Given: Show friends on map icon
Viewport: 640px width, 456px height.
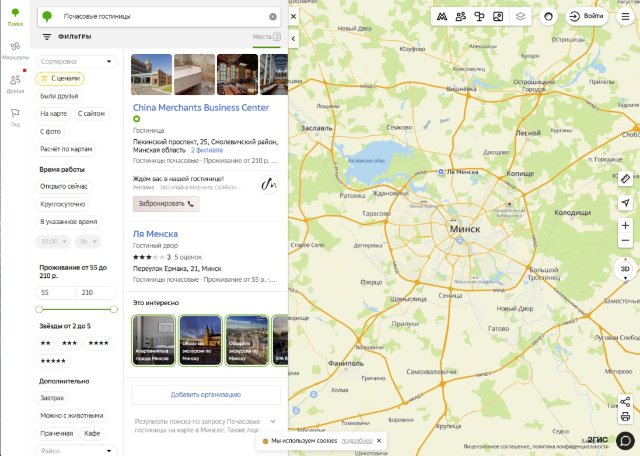Looking at the screenshot, I should pos(460,17).
